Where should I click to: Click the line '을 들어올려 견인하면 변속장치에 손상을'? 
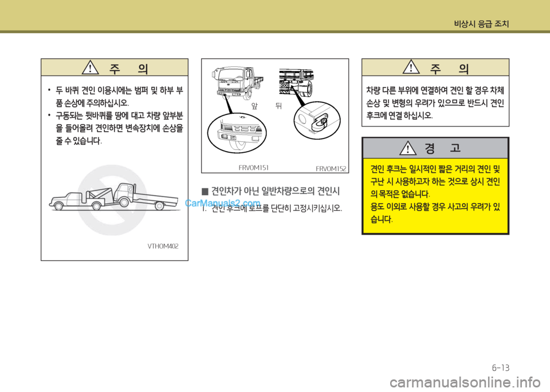point(120,129)
